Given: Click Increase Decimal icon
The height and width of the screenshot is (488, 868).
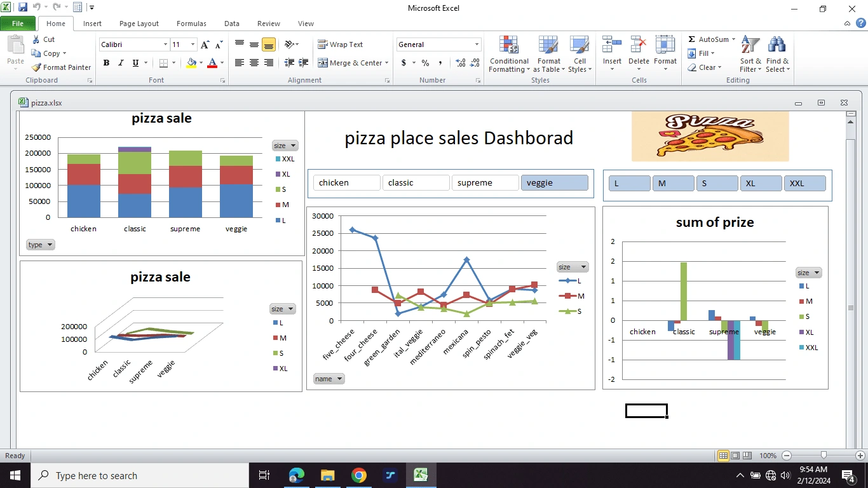Looking at the screenshot, I should (461, 63).
